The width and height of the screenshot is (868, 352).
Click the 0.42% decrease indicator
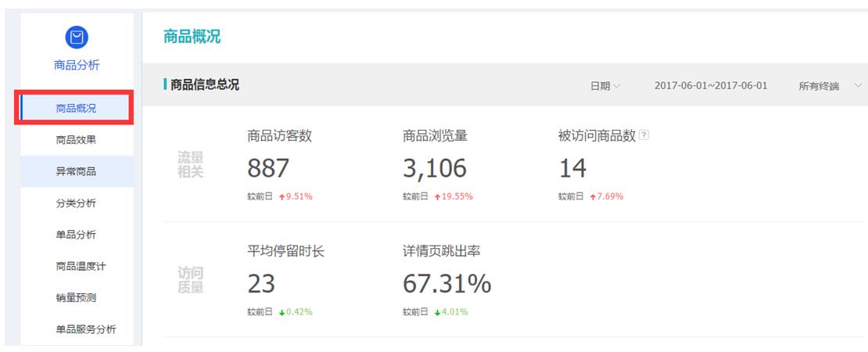[296, 312]
